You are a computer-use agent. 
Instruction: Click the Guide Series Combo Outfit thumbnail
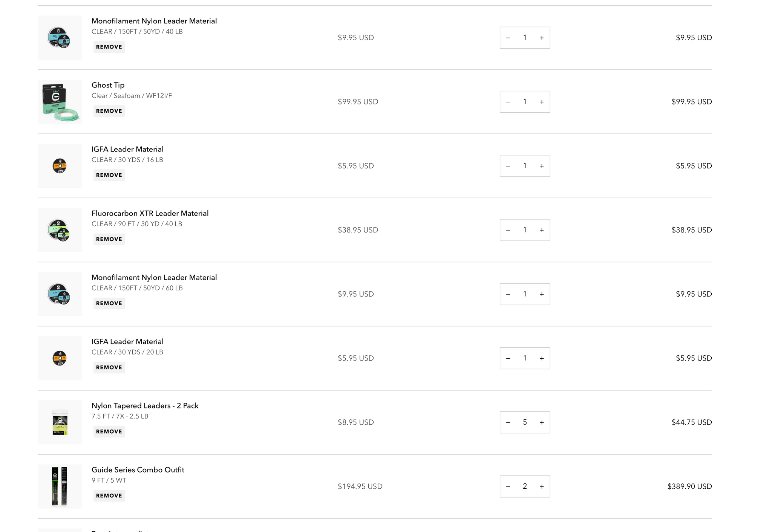(x=60, y=486)
